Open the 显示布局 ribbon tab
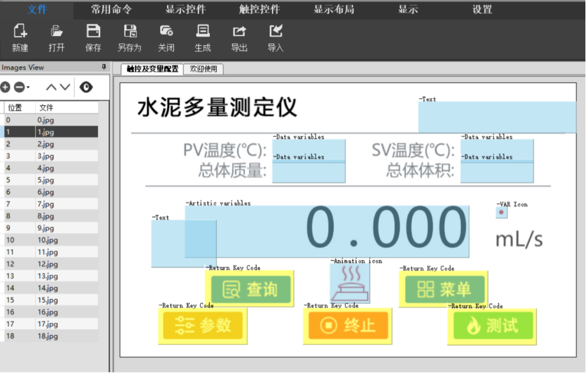Screen dimensions: 588x374 pos(334,10)
